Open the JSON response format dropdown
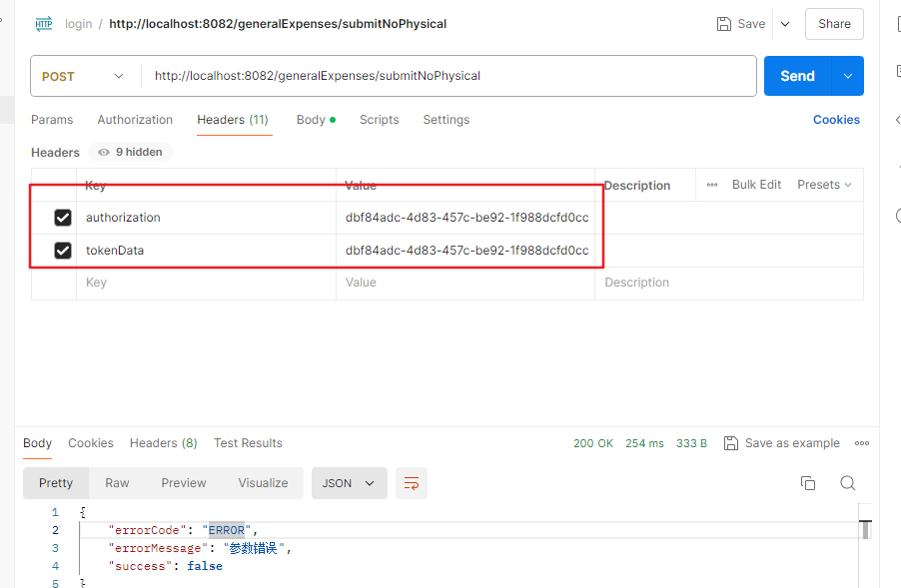Viewport: 901px width, 588px height. [x=349, y=482]
